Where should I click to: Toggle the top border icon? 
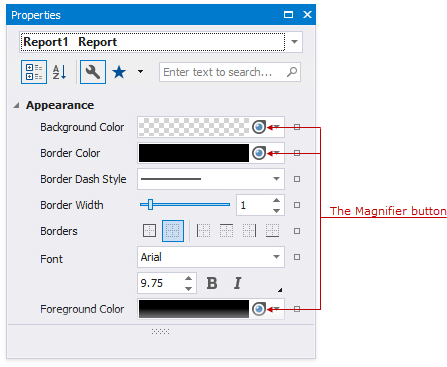pyautogui.click(x=226, y=231)
